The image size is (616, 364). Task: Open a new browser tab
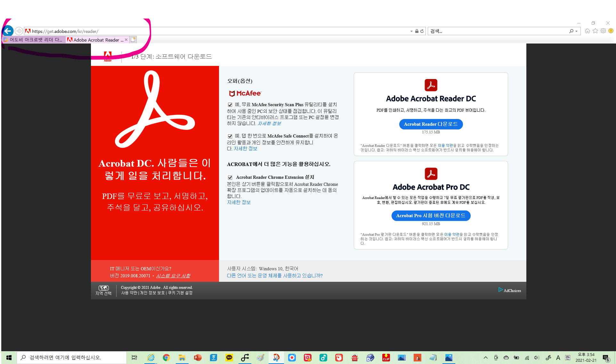(133, 40)
